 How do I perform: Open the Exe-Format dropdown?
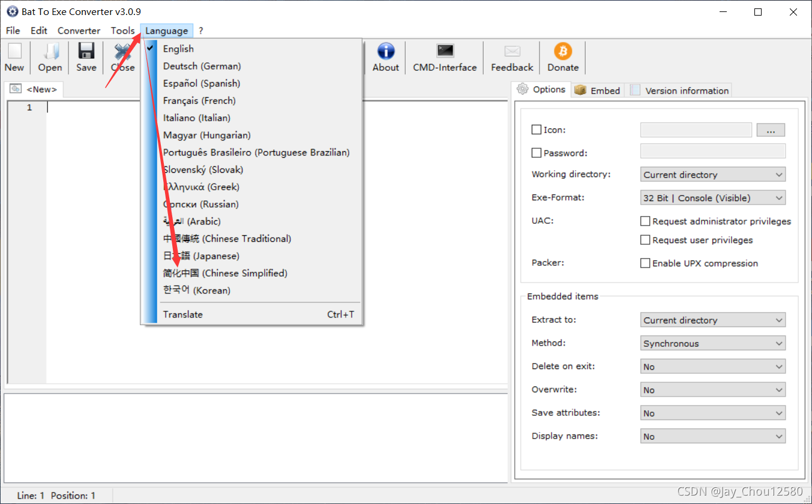pyautogui.click(x=713, y=197)
